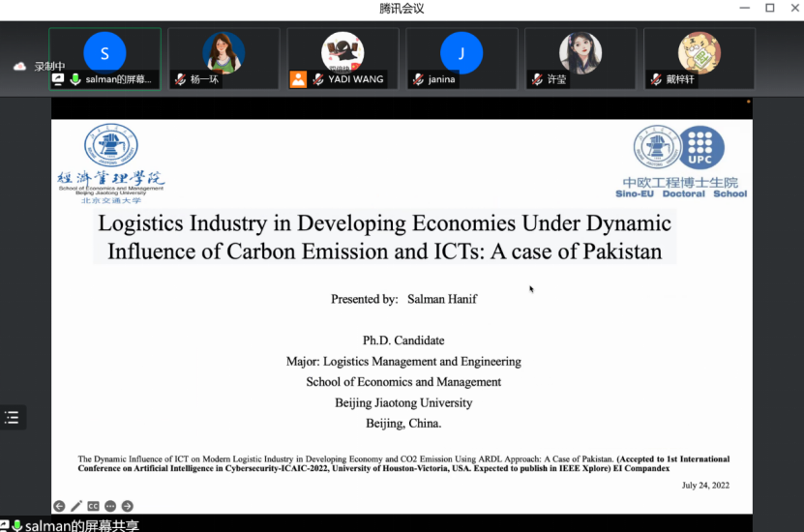Click the 戴梓轩 name label

680,79
